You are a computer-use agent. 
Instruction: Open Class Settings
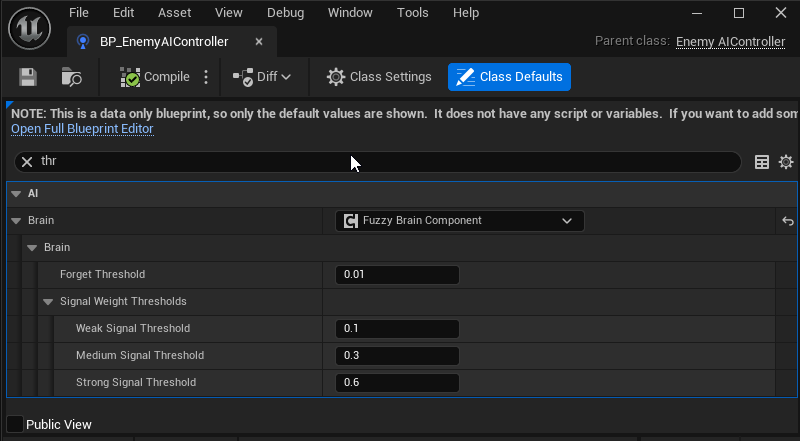click(379, 77)
